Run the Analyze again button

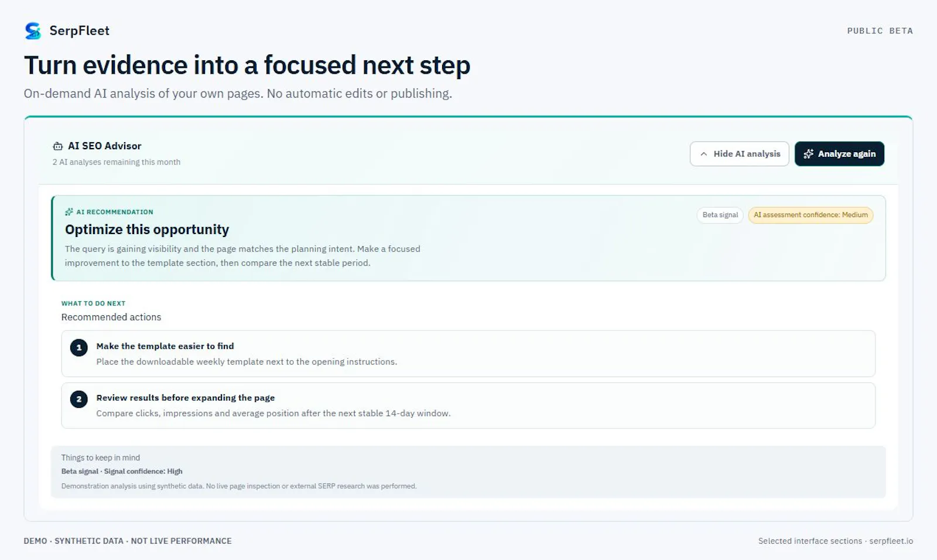839,154
